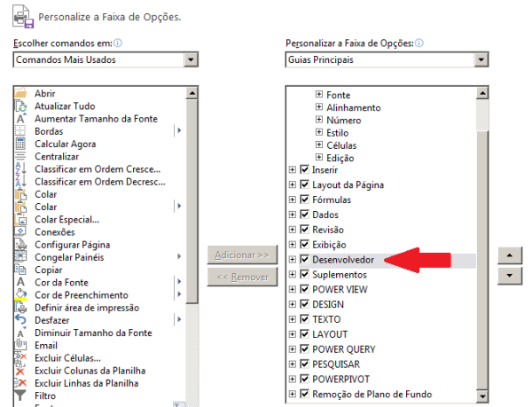
Task: Move selected tab up with arrow button
Action: [x=510, y=255]
